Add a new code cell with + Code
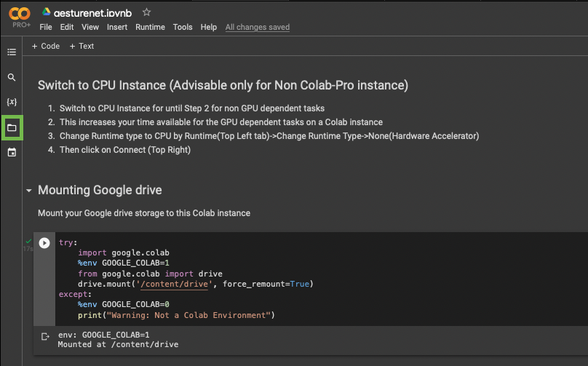The height and width of the screenshot is (366, 588). point(46,46)
